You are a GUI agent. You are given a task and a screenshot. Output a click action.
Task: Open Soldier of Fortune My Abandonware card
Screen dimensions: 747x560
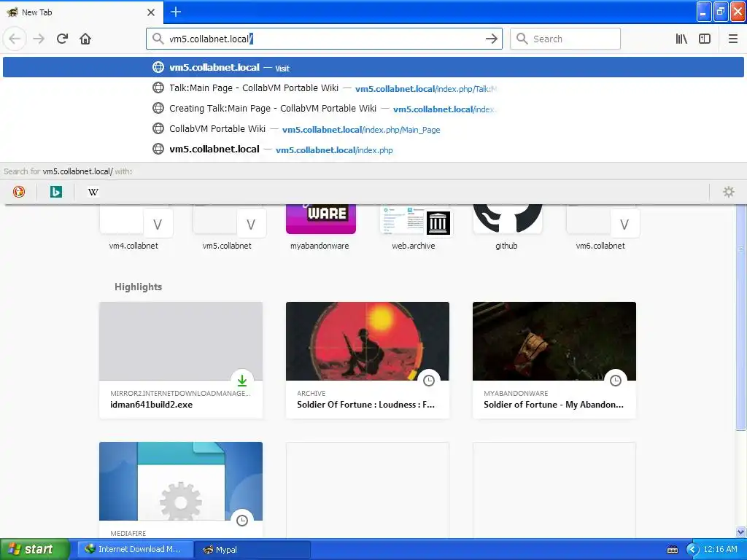point(554,360)
